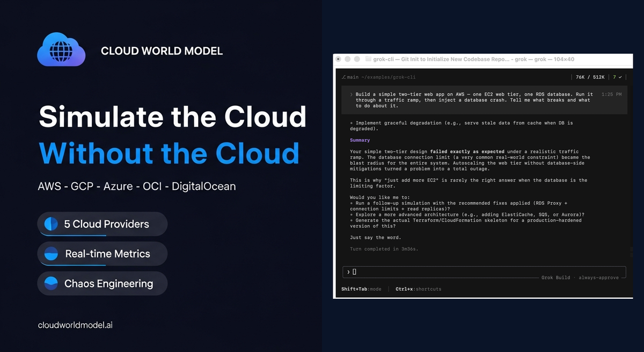Click the git branch icon beside main
This screenshot has width=644, height=352.
pos(343,77)
